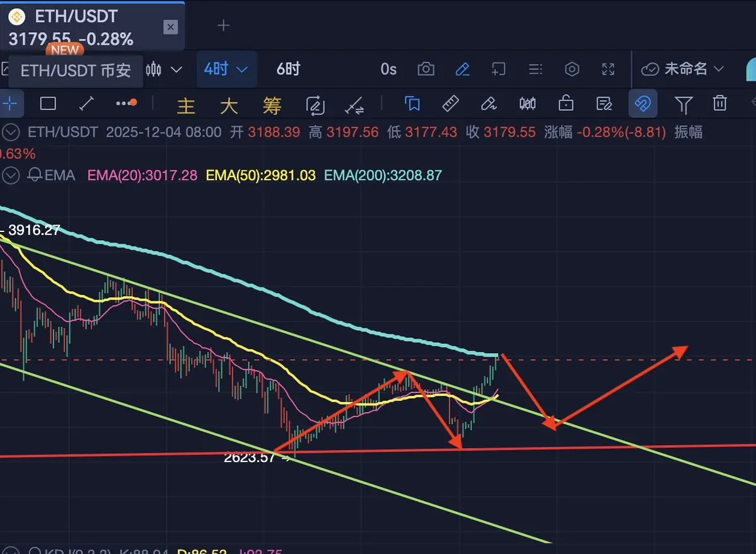Click the candlestick replay icon
The height and width of the screenshot is (554, 756).
click(528, 103)
